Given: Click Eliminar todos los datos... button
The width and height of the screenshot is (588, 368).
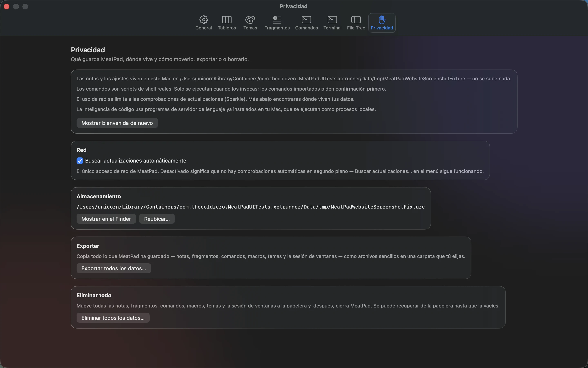Looking at the screenshot, I should 113,318.
